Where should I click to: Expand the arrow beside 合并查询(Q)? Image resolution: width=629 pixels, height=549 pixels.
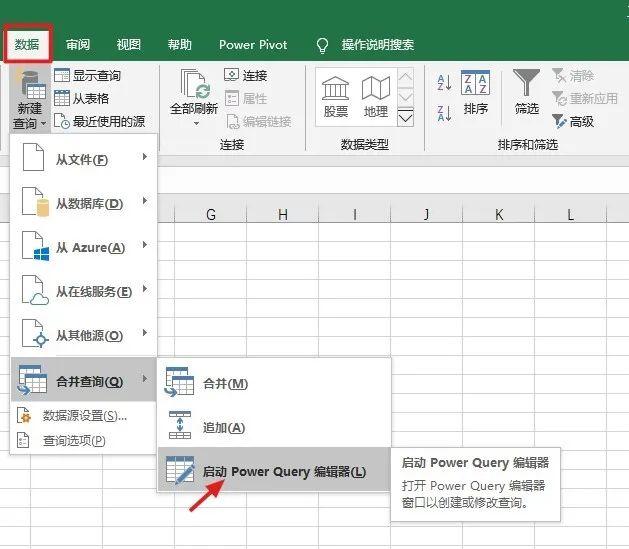(145, 378)
